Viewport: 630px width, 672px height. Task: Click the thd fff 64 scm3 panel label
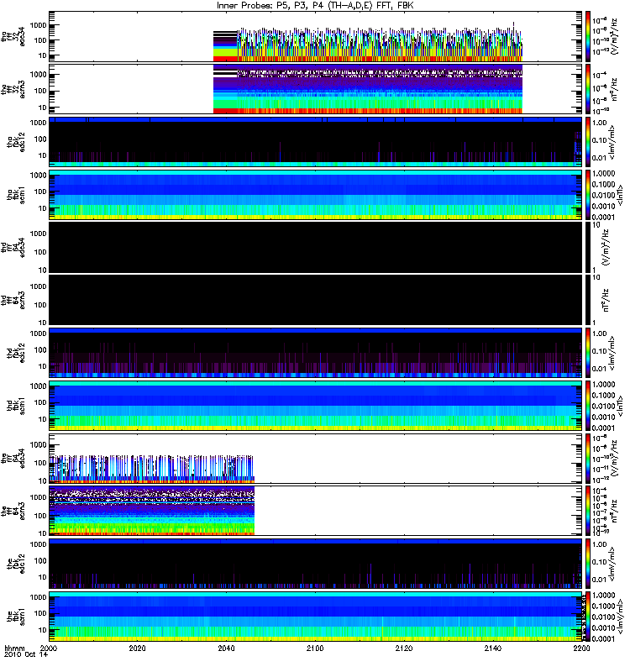tap(13, 300)
